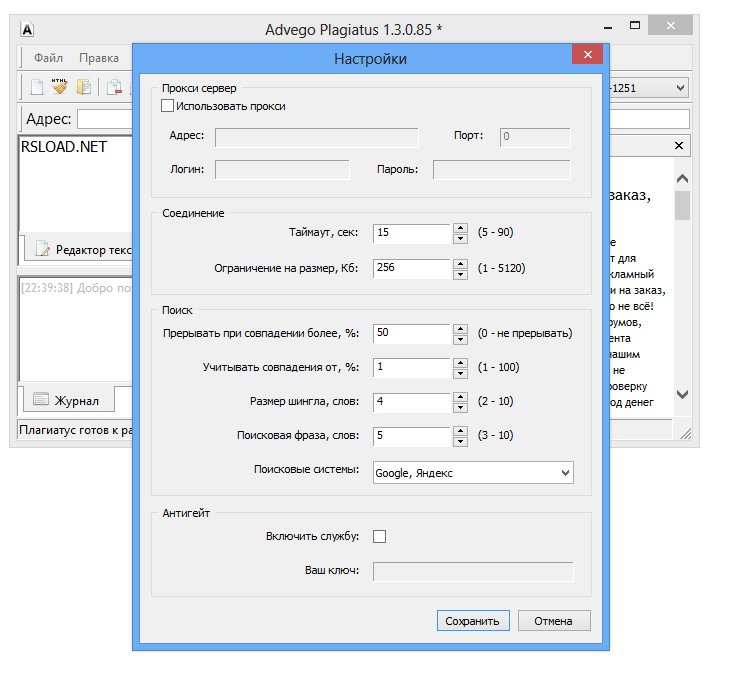The image size is (736, 680).
Task: Click the Ваш ключ input field
Action: coord(473,571)
